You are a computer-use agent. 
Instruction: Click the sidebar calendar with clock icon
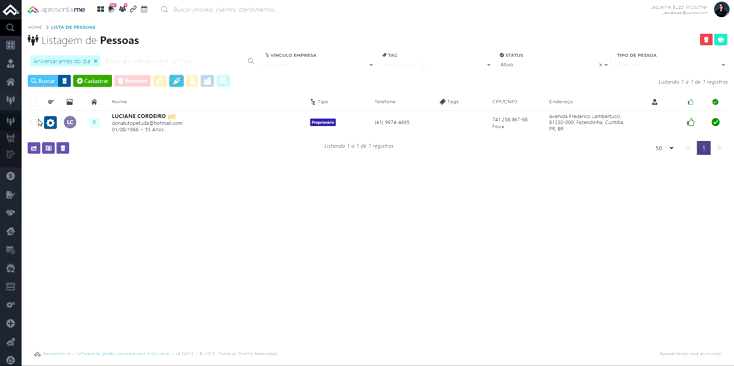[10, 249]
